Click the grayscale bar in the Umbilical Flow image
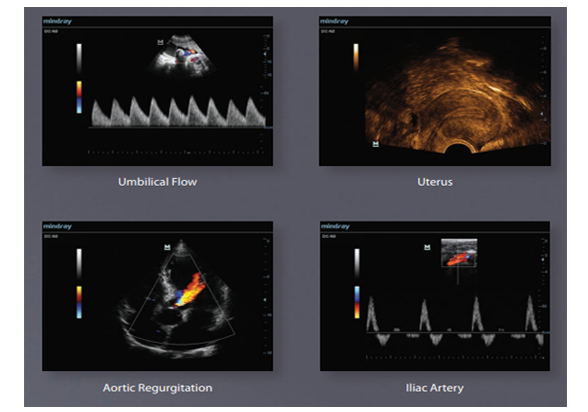588x412 pixels. pyautogui.click(x=79, y=58)
